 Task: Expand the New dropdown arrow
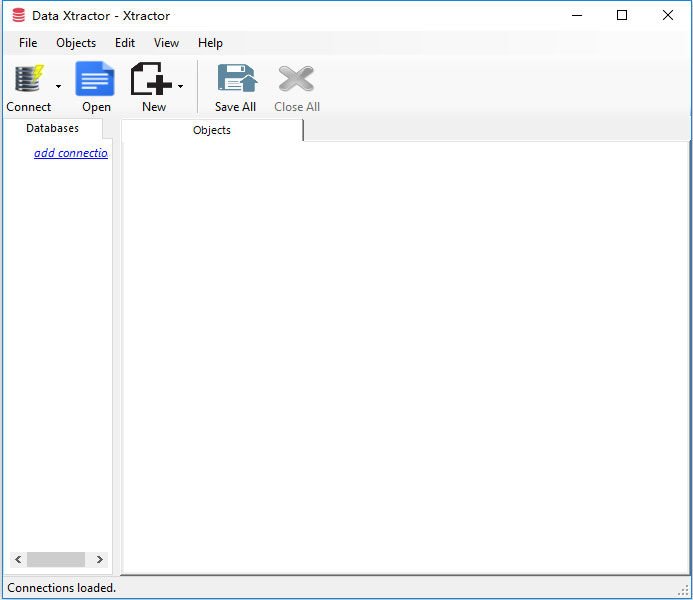[x=180, y=87]
